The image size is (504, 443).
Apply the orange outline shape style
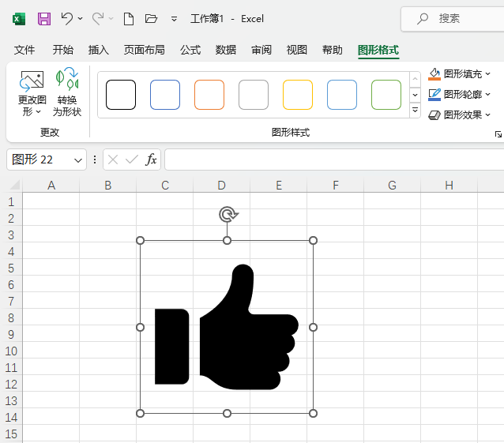(209, 95)
